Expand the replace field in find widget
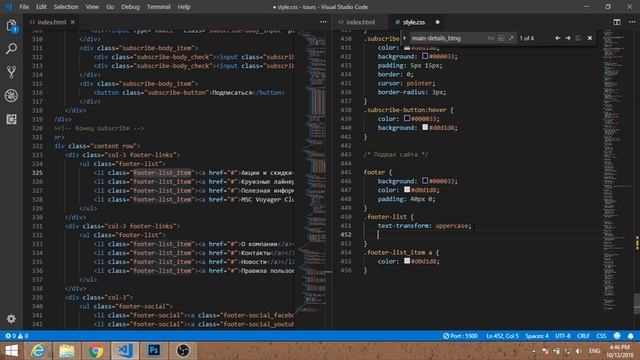640x360 pixels. (x=405, y=38)
